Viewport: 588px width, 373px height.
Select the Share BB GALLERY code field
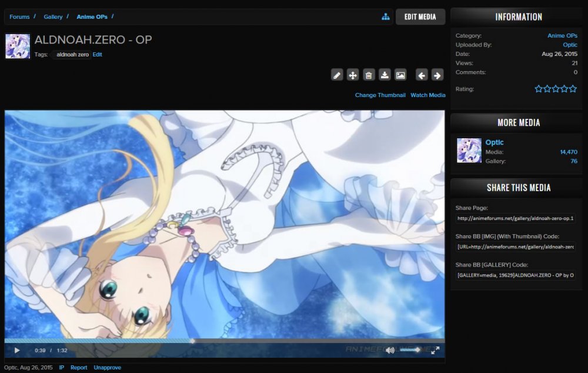pos(516,275)
